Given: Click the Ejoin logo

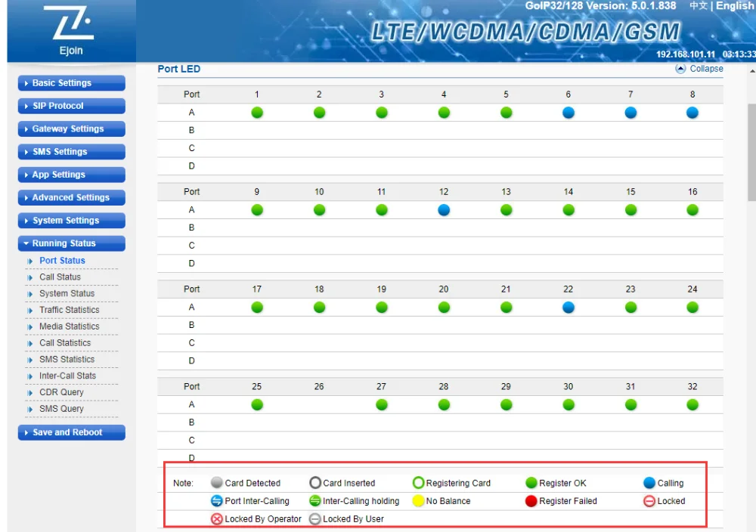Looking at the screenshot, I should coord(71,31).
